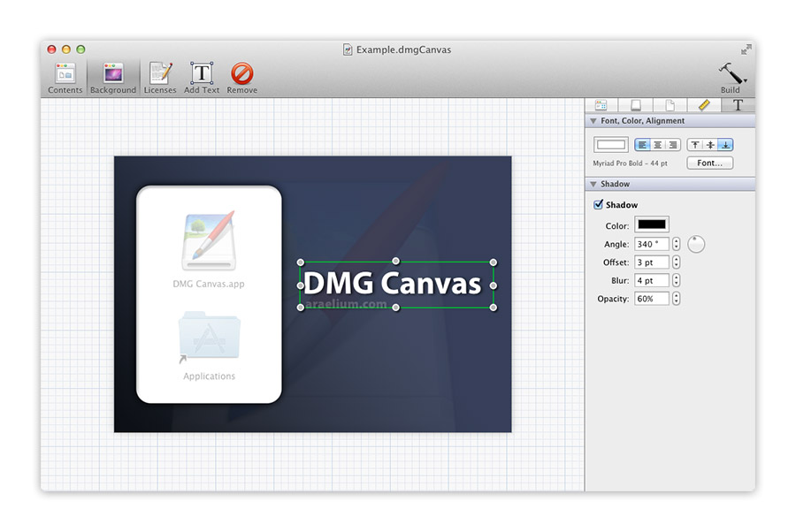
Task: Disable the Shadow checkbox
Action: 599,205
